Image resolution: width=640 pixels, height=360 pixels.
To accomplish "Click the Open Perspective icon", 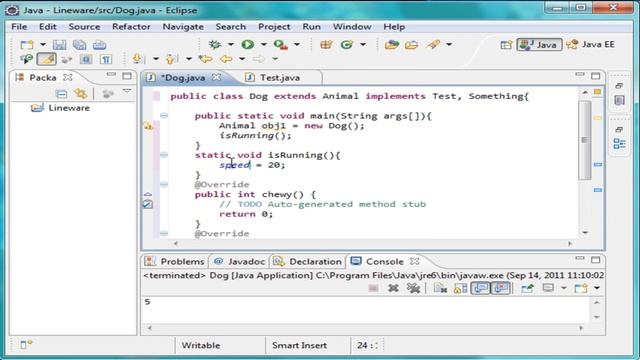I will coord(506,44).
